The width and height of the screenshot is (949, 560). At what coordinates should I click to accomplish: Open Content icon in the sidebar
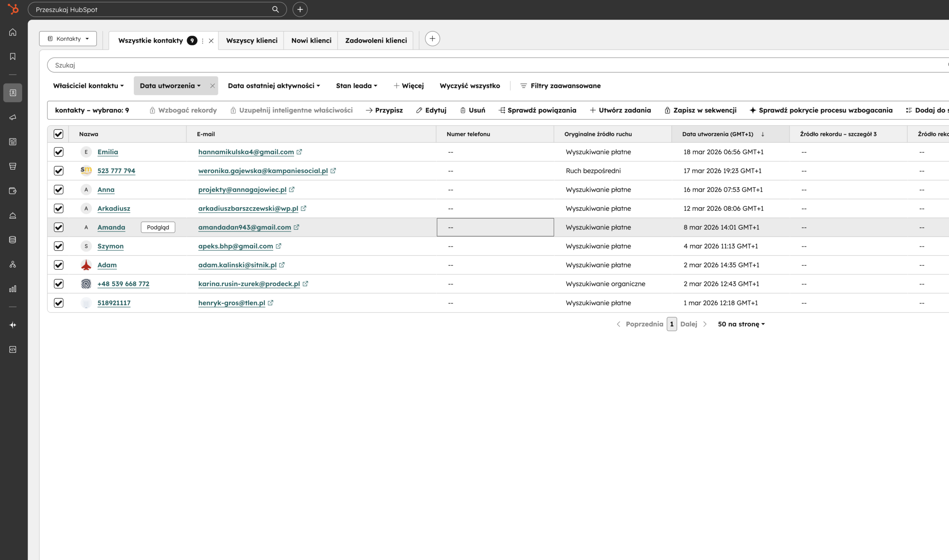click(x=13, y=142)
